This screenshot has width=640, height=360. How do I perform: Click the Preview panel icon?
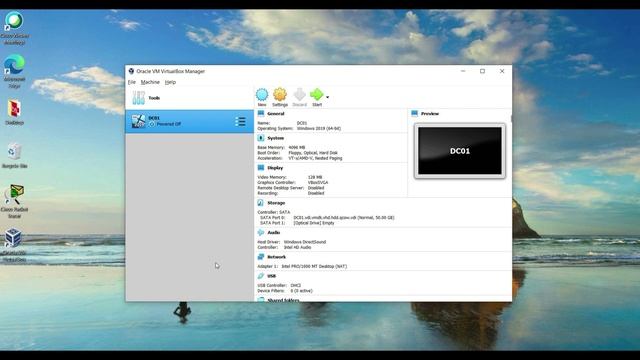415,113
